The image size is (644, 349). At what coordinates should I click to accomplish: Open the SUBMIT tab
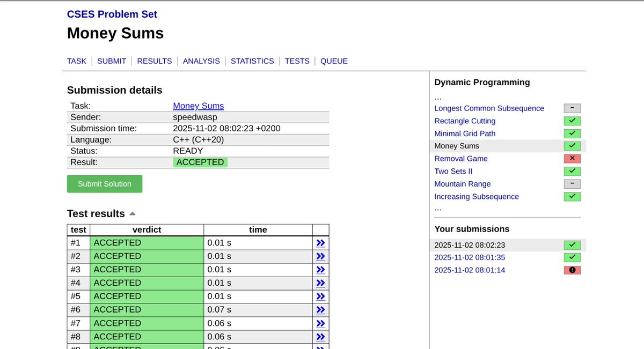[112, 61]
